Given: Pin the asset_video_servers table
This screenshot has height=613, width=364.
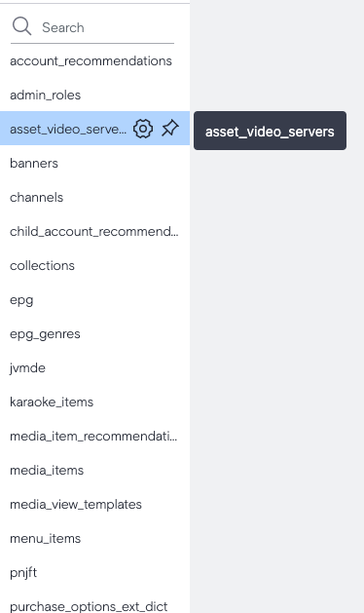Looking at the screenshot, I should pos(170,129).
